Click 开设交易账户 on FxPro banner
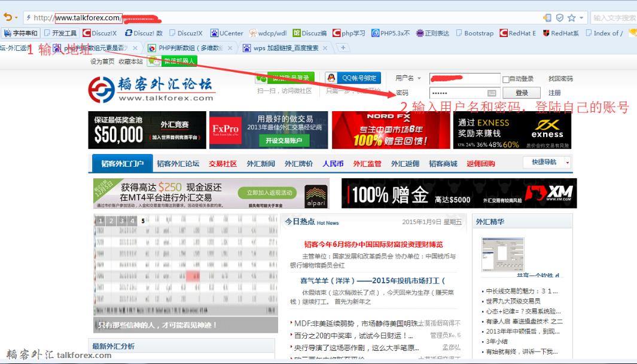 (x=284, y=140)
